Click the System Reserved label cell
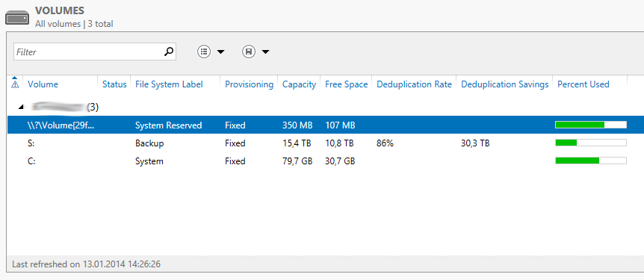The image size is (644, 280). tap(168, 125)
